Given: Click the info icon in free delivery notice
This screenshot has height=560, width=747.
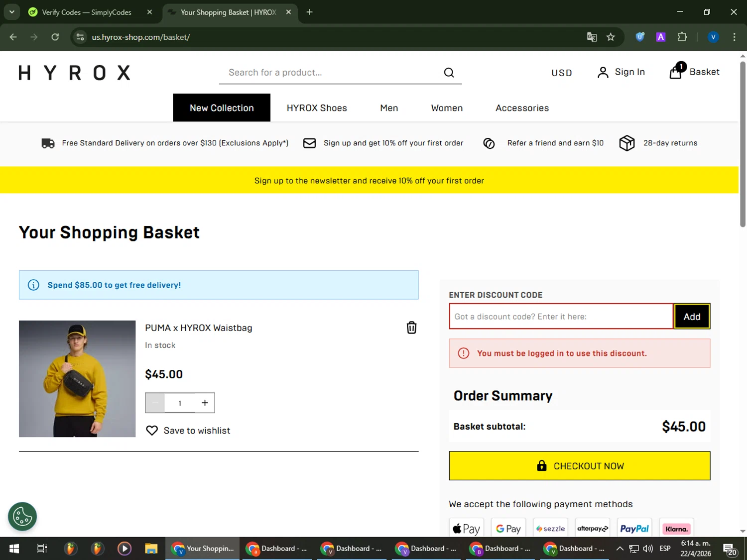Looking at the screenshot, I should click(33, 285).
